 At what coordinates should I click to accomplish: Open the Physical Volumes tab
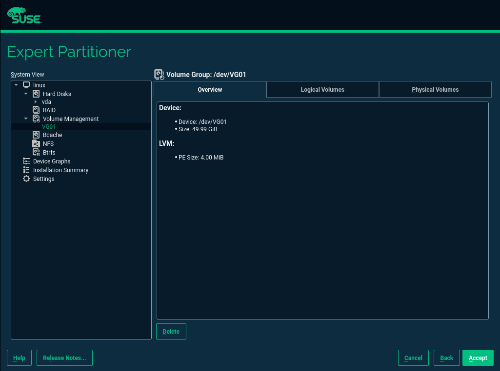(x=435, y=89)
